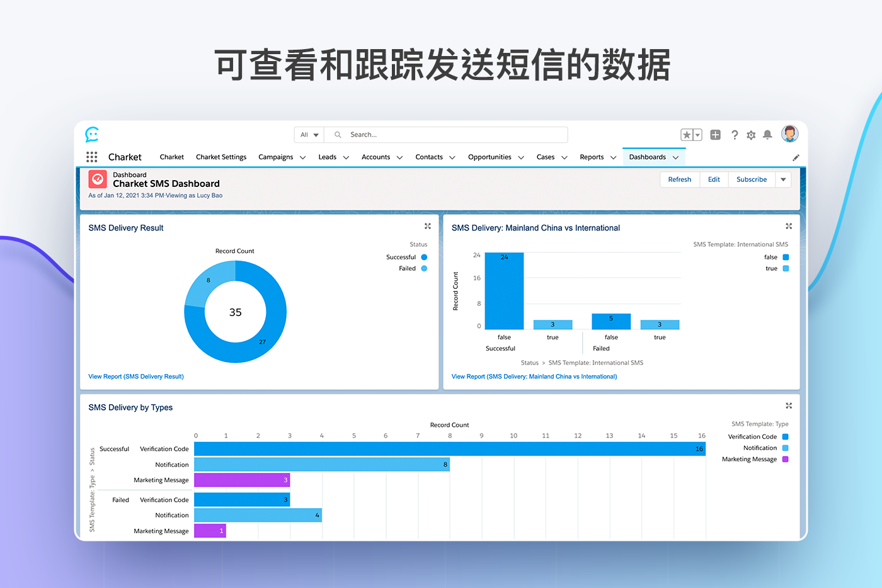The image size is (882, 588).
Task: Open the favorites list dropdown arrow
Action: click(697, 135)
